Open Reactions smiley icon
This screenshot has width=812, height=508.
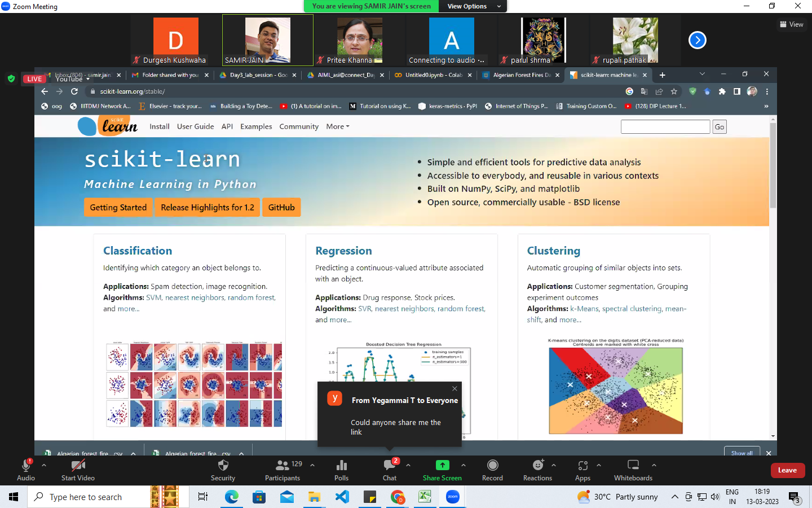click(538, 465)
